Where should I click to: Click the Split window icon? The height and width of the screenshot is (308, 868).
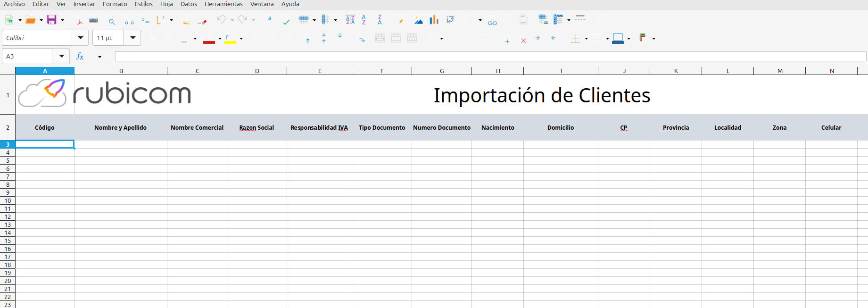580,19
